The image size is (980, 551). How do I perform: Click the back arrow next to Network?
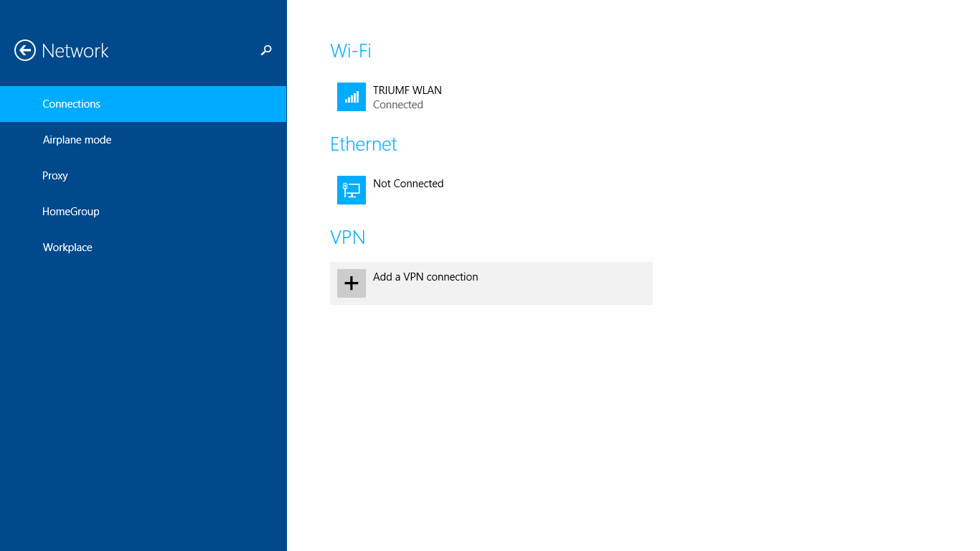click(x=25, y=50)
